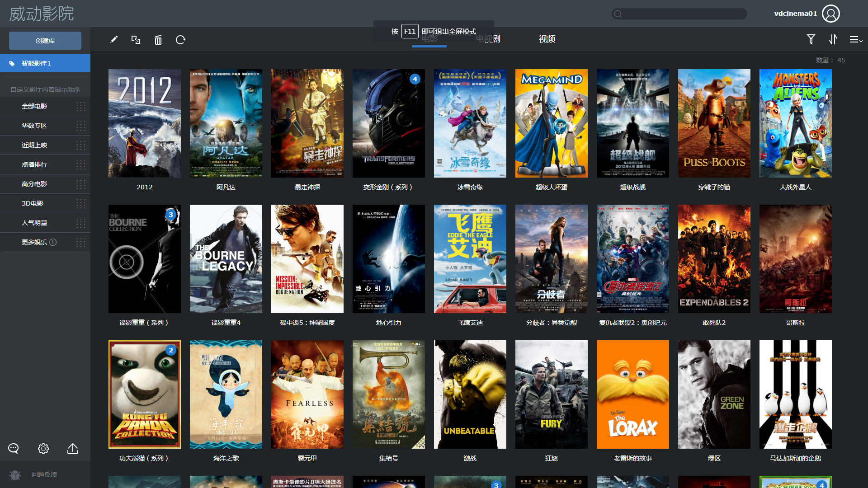Viewport: 868px width, 488px height.
Task: Click drag handle of 人气明星 row
Action: (x=80, y=223)
